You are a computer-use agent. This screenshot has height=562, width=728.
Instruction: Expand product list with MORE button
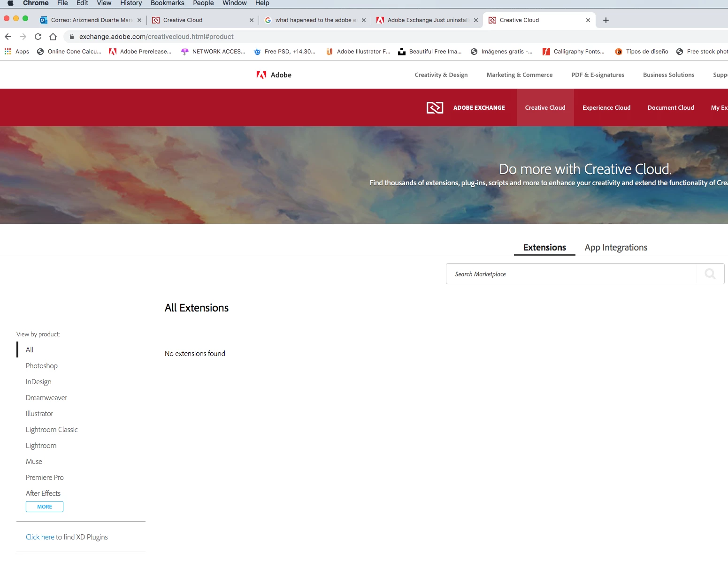45,507
